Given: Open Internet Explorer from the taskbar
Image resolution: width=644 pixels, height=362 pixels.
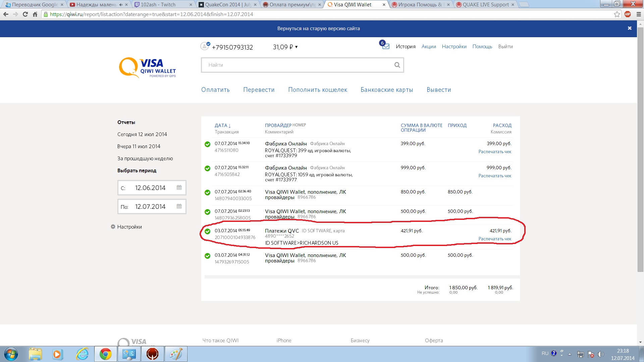Looking at the screenshot, I should click(x=82, y=354).
